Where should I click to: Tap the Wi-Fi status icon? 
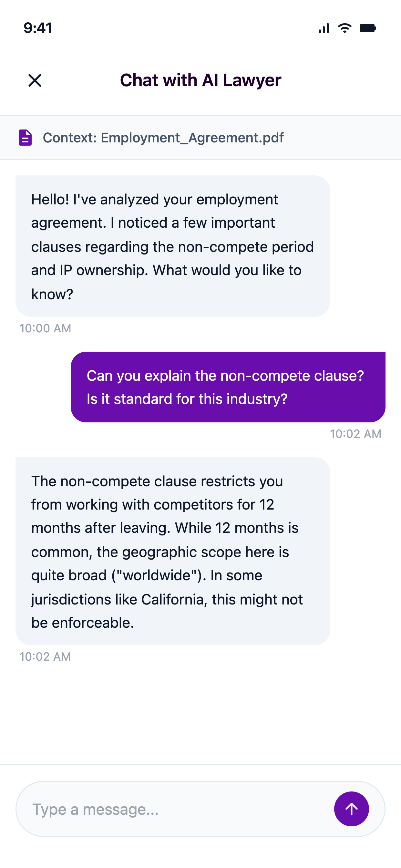coord(344,28)
